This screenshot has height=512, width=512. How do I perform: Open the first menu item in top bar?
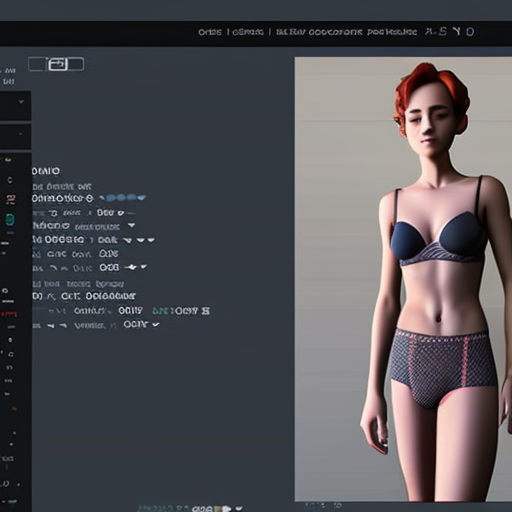tap(210, 32)
